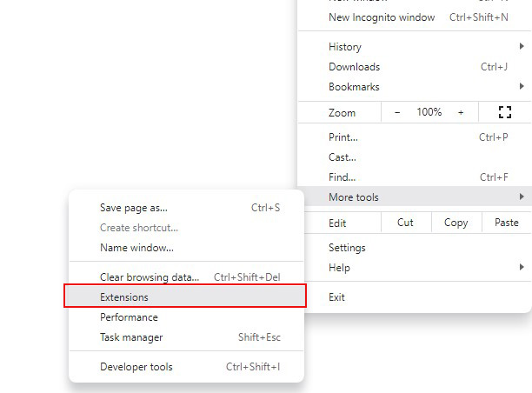Open Downloads from the menu
This screenshot has height=393, width=532.
coord(415,67)
